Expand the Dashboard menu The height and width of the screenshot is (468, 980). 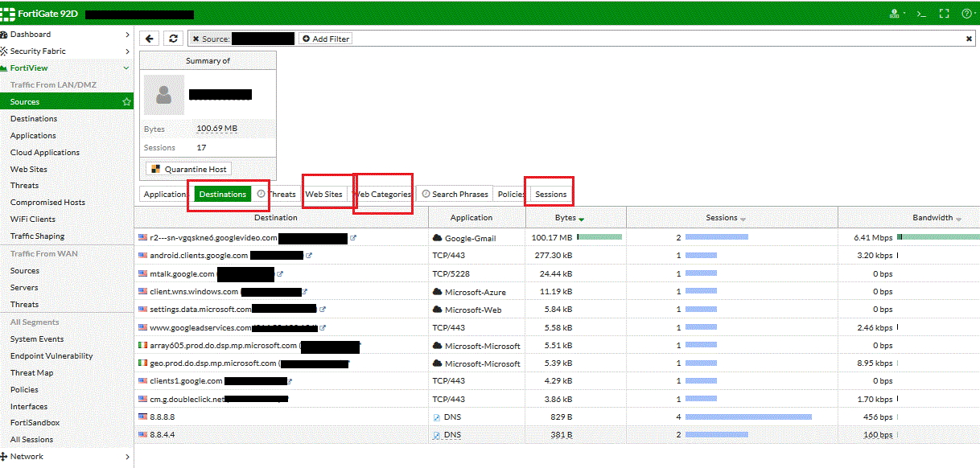127,35
